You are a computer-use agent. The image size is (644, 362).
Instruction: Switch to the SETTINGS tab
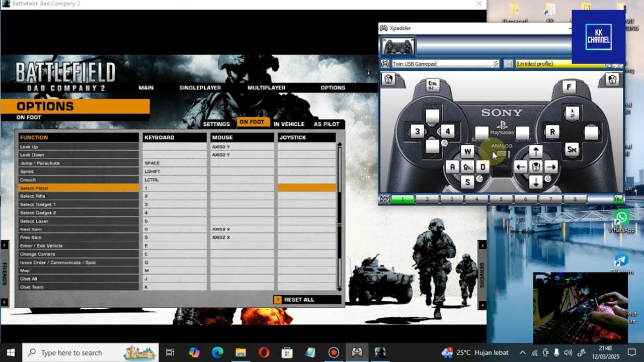coord(216,124)
